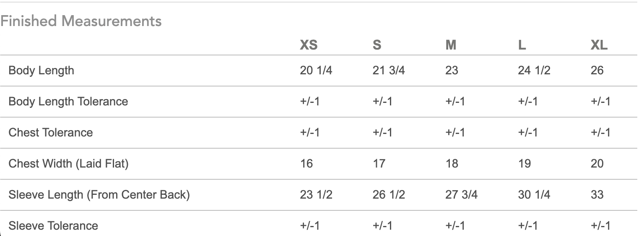Click XL sleeve length value 33
644x236 pixels.
(597, 194)
